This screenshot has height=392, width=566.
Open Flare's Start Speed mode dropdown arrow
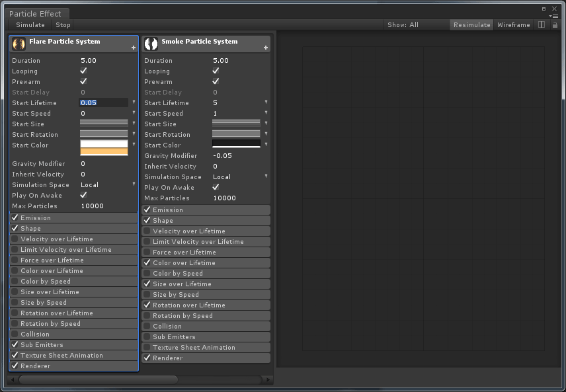pos(134,113)
